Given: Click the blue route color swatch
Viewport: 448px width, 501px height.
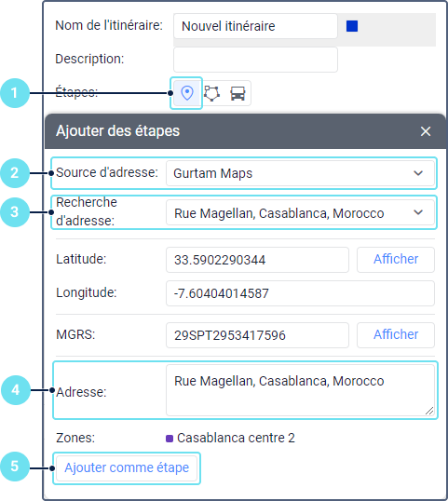Looking at the screenshot, I should coord(352,26).
